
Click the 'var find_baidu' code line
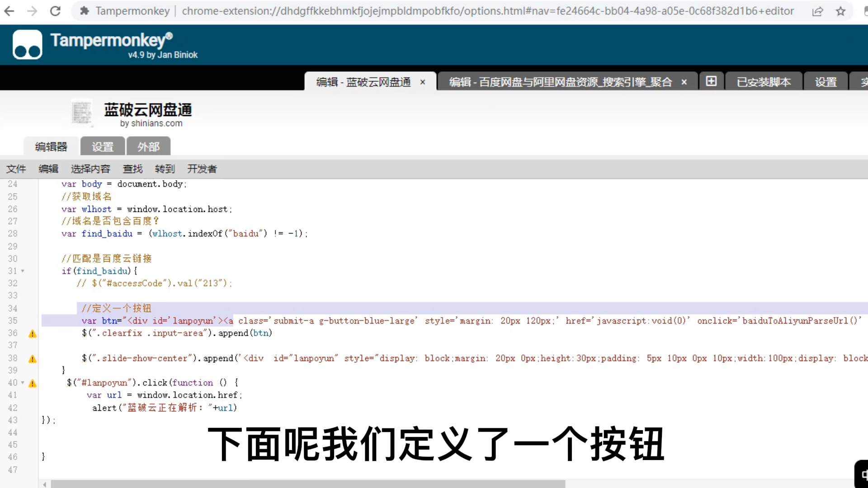(184, 234)
